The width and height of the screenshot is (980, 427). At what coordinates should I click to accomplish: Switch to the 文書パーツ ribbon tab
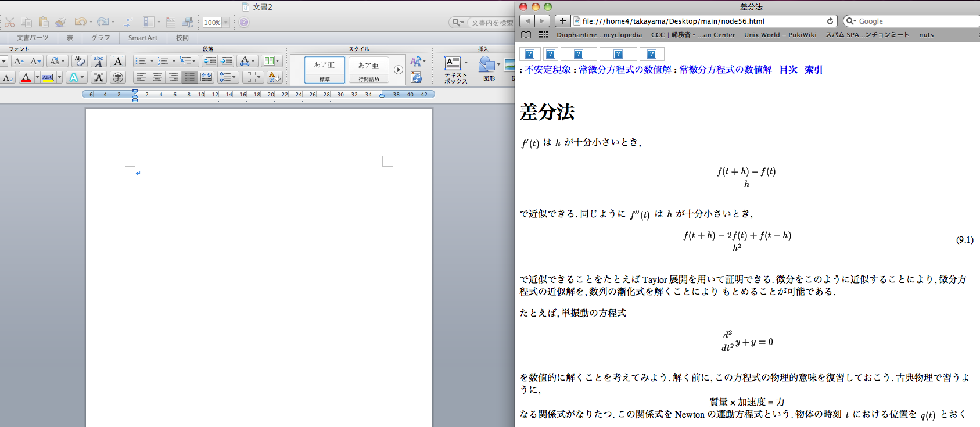33,37
